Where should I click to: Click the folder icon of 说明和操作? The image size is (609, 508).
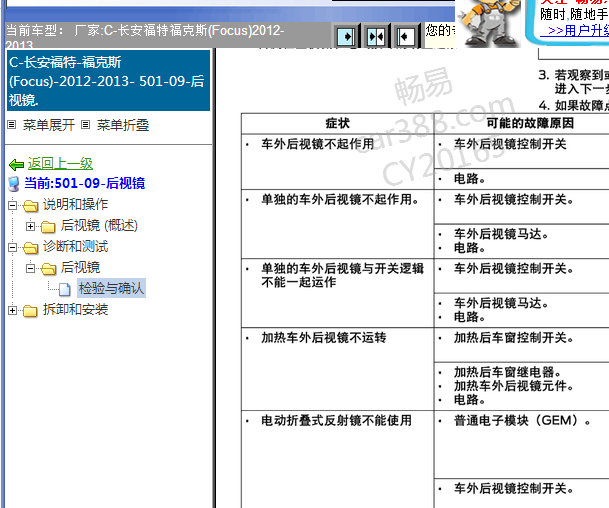(x=30, y=205)
